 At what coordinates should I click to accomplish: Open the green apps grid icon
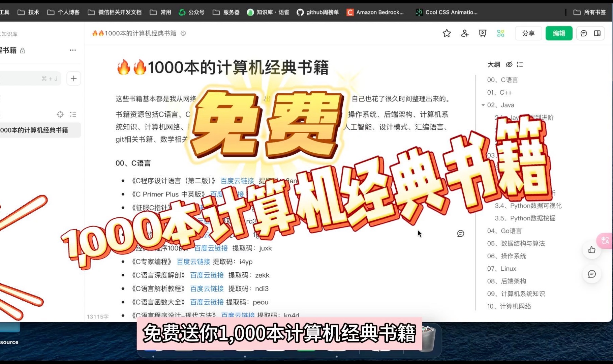(x=500, y=33)
